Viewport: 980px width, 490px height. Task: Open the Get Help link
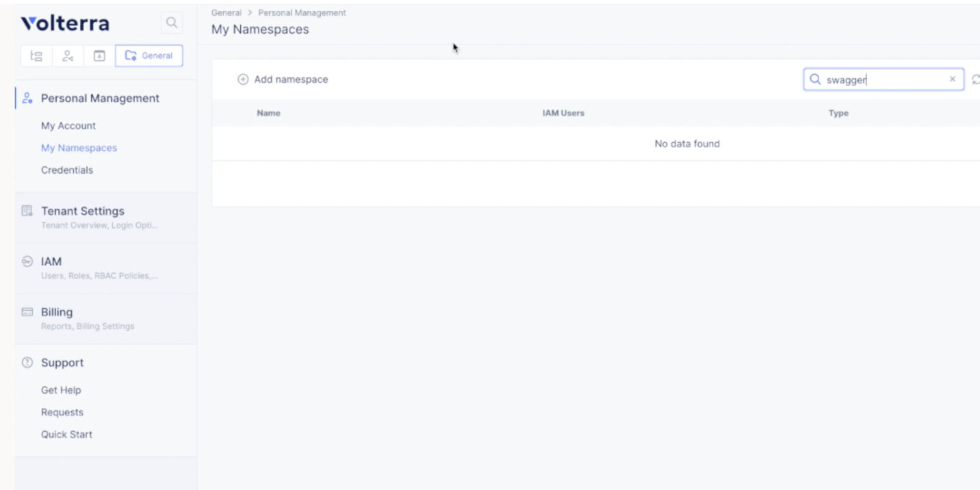click(61, 390)
